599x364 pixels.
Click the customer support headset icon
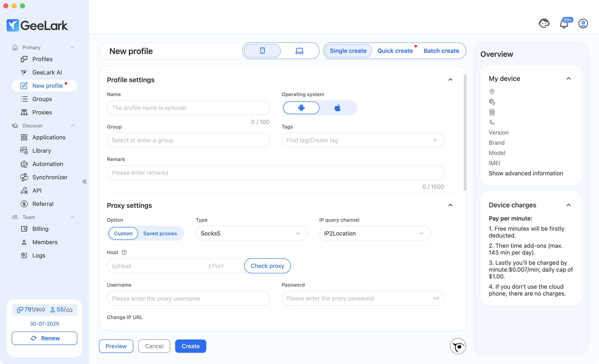544,24
